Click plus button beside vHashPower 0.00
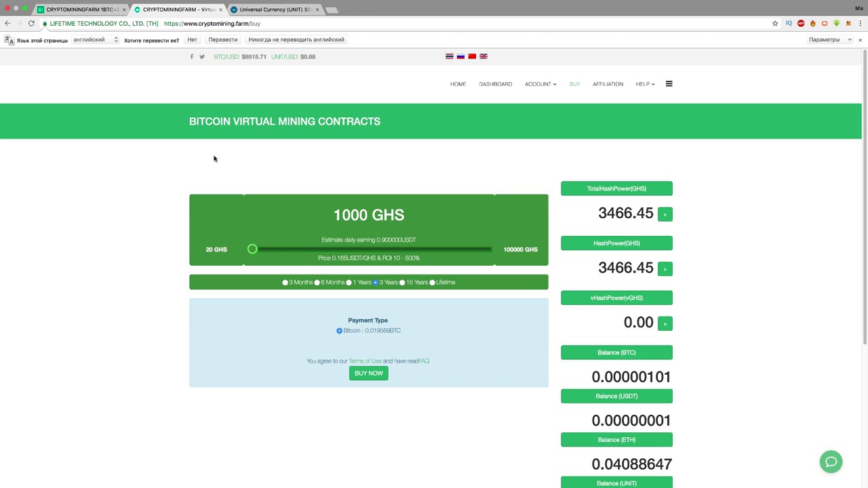This screenshot has width=868, height=488. coord(665,324)
